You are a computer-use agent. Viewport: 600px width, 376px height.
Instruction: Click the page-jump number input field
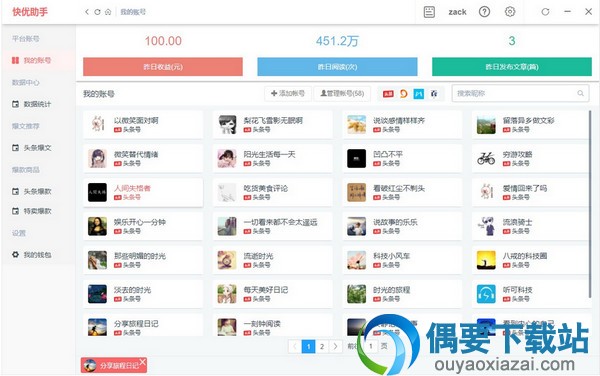tap(370, 347)
